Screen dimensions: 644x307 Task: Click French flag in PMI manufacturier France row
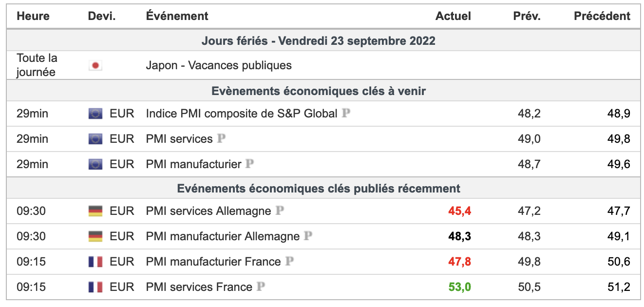click(95, 262)
